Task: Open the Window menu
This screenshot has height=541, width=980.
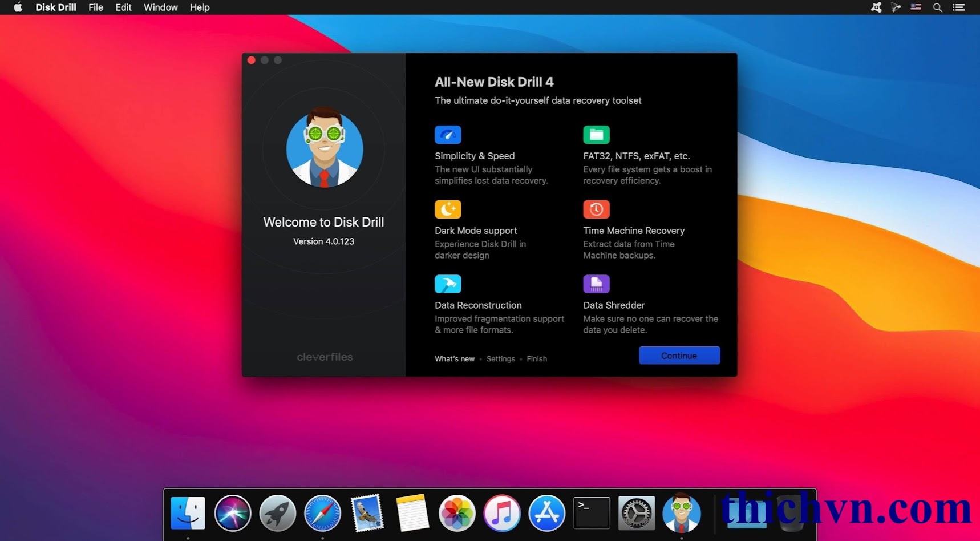Action: [x=160, y=7]
